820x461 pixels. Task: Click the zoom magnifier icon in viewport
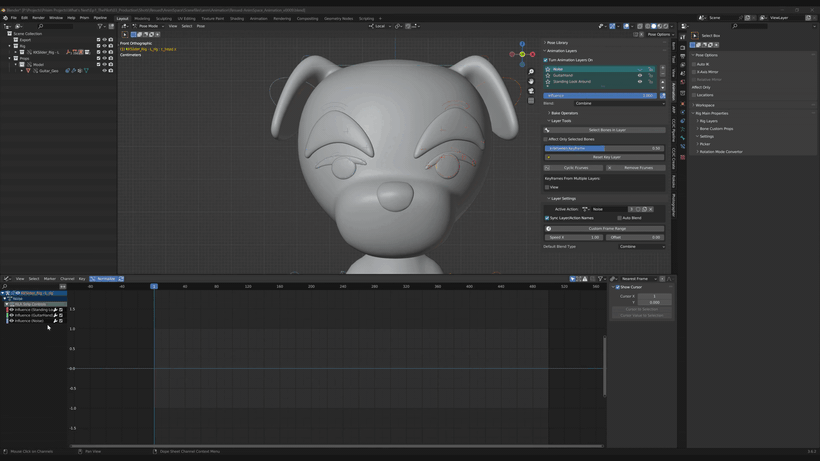532,72
